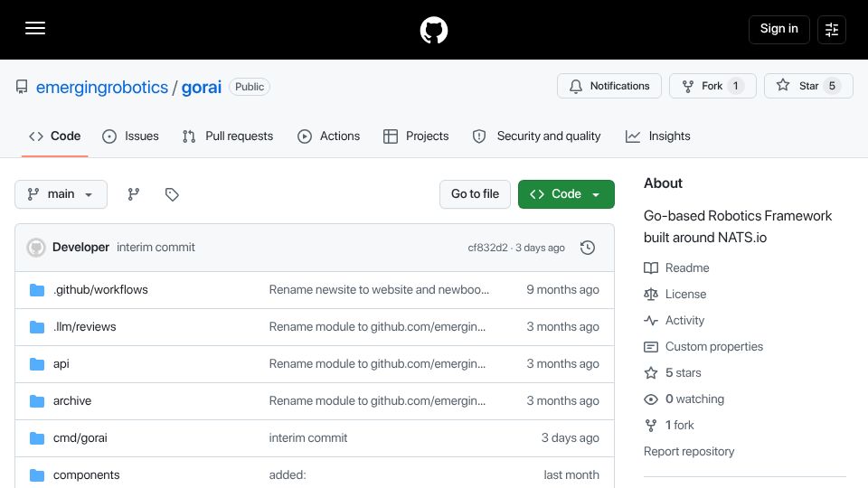The width and height of the screenshot is (868, 488).
Task: Open the latest 'interim commit' message in header
Action: tap(156, 248)
